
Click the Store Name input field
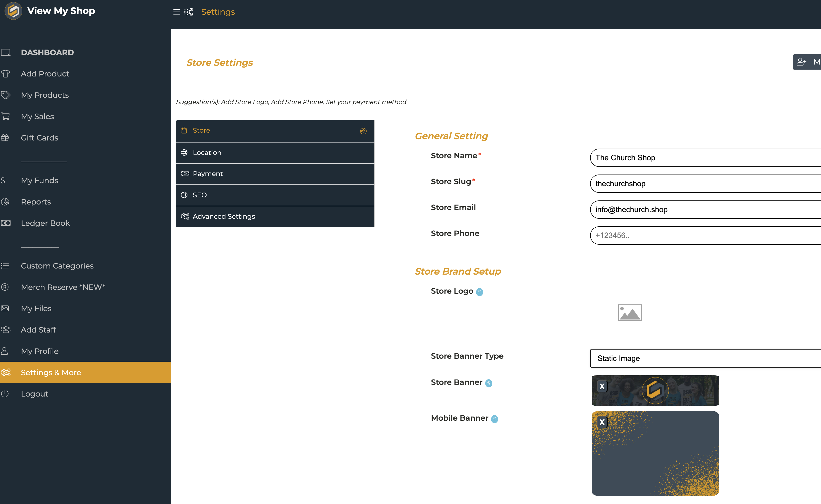(x=705, y=158)
